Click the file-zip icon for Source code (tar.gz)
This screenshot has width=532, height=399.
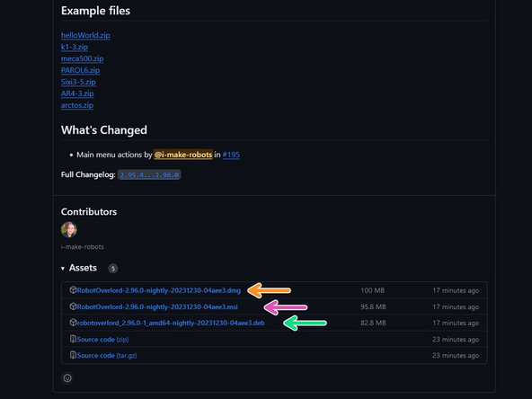pos(73,355)
